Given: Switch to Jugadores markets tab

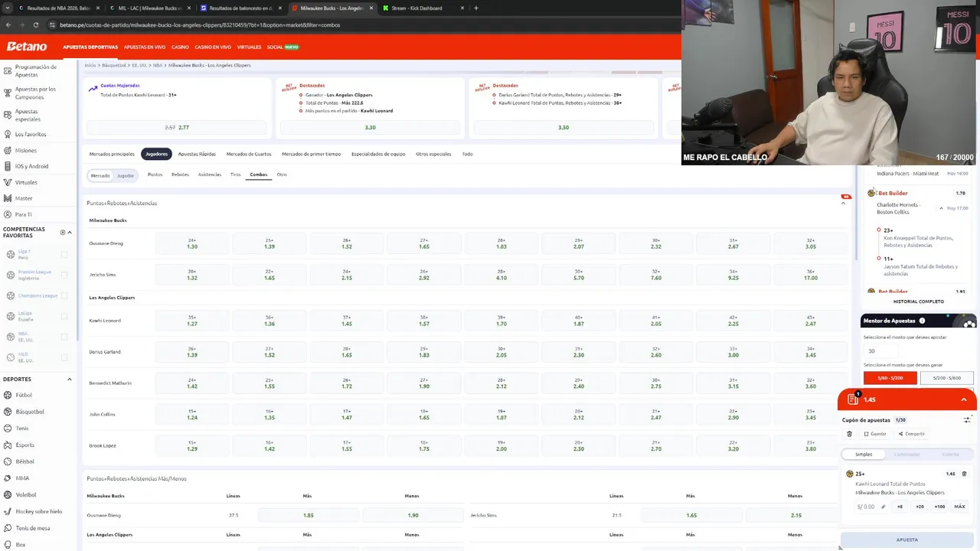Looking at the screenshot, I should tap(156, 154).
